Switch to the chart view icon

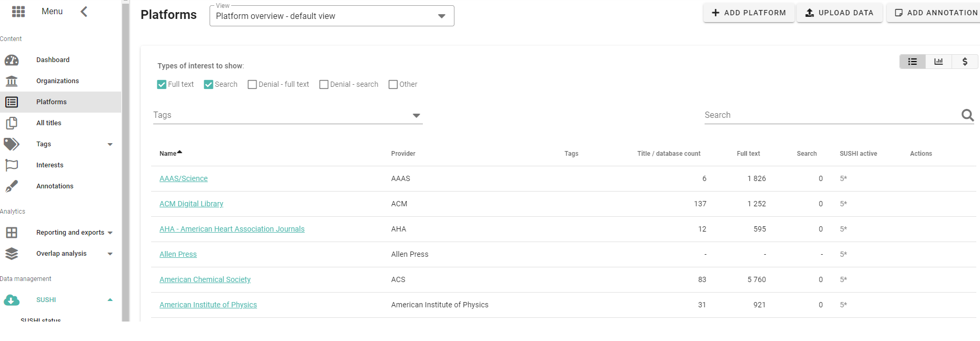(938, 62)
